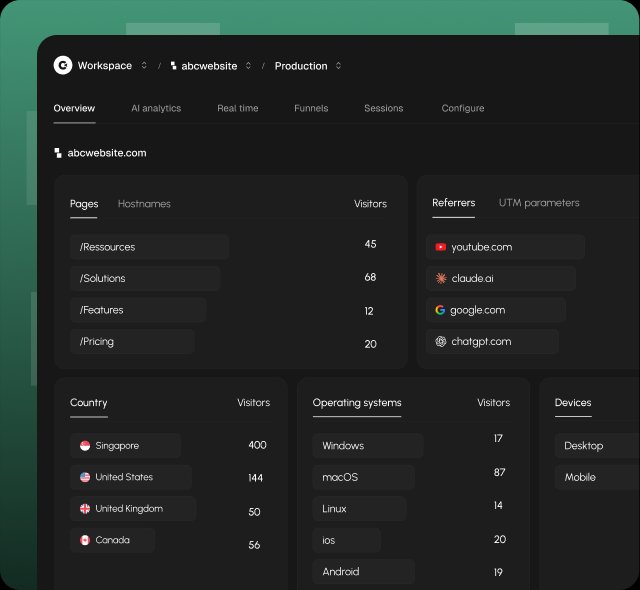Click the 87 visitors value for macOS
The height and width of the screenshot is (590, 640).
499,472
